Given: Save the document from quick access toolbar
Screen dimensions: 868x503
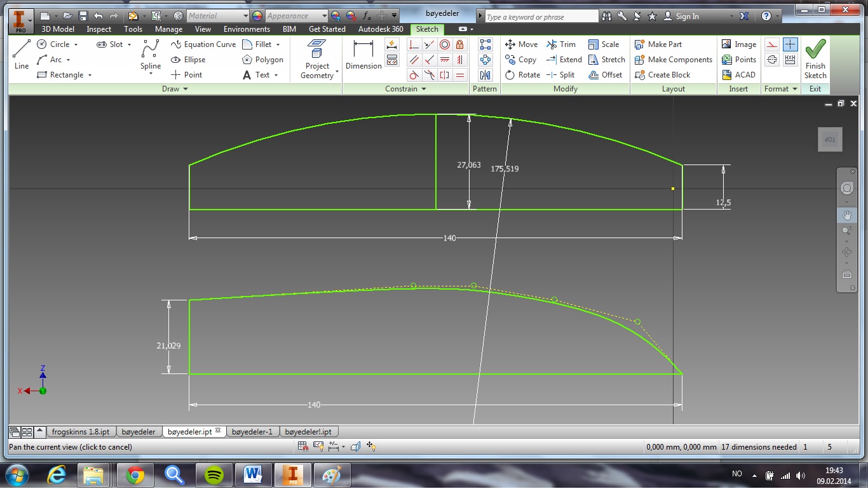Looking at the screenshot, I should [x=83, y=16].
